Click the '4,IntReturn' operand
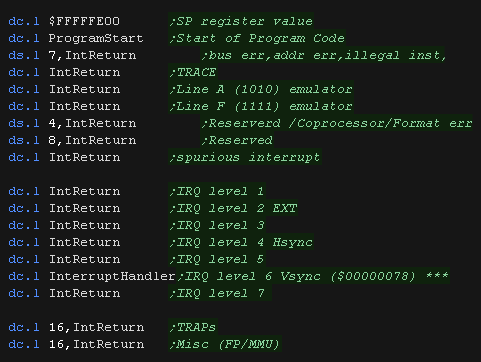Image resolution: width=481 pixels, height=362 pixels. (x=92, y=123)
